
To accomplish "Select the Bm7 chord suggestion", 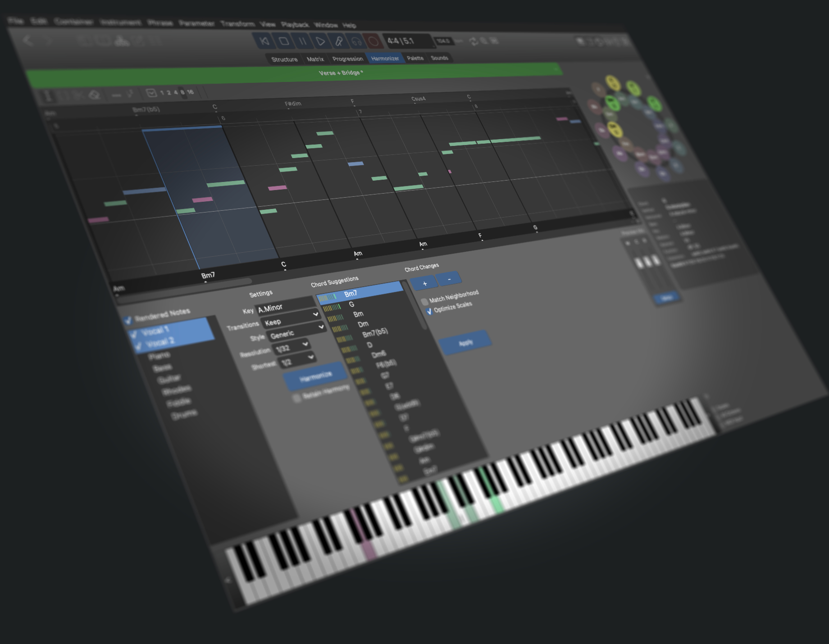I will (x=359, y=293).
